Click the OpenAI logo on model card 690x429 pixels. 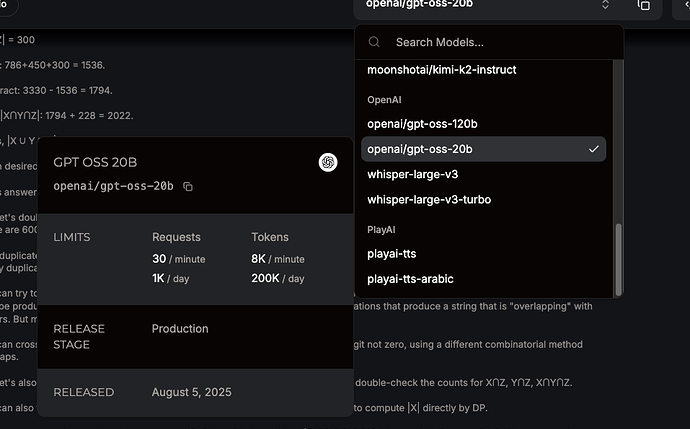(x=328, y=162)
